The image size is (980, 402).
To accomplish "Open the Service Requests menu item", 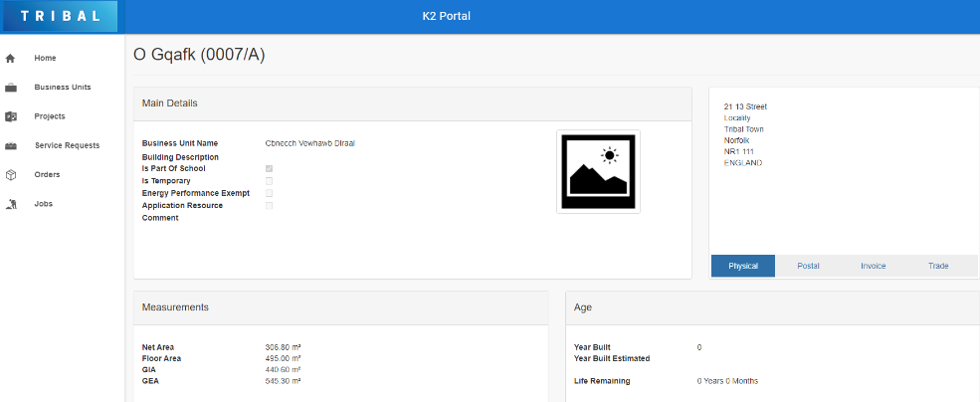I will pos(67,145).
